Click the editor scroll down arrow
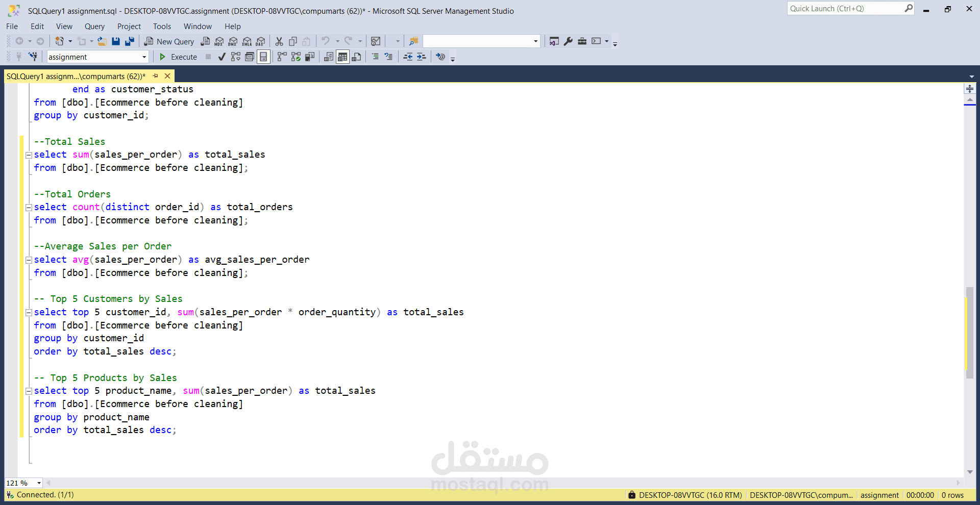Viewport: 980px width, 505px height. (970, 472)
